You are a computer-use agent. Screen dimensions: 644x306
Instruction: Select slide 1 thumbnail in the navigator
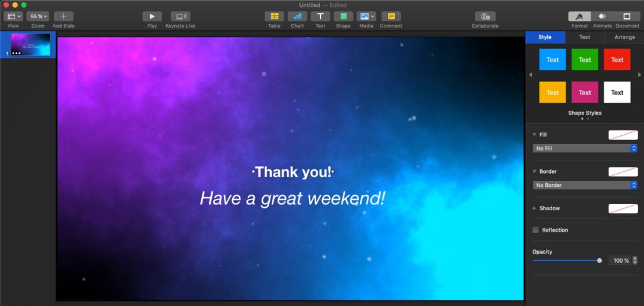(x=30, y=45)
